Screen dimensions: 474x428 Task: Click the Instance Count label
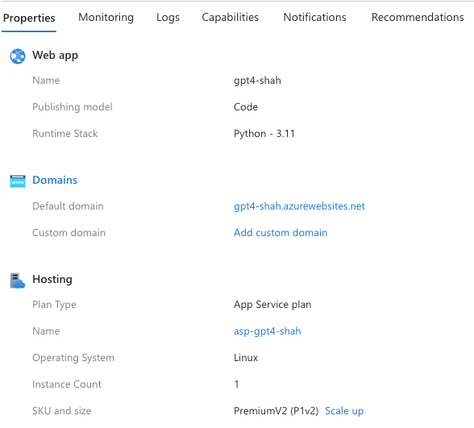coord(67,384)
